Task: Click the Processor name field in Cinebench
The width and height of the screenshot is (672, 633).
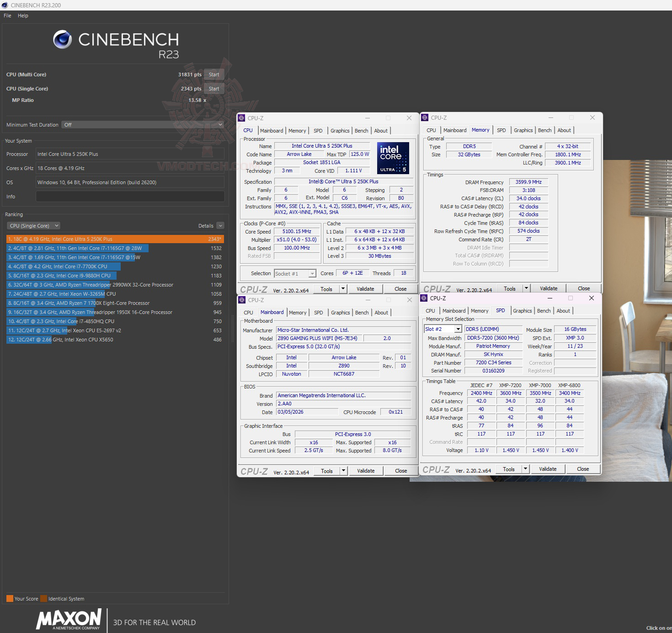Action: point(130,154)
